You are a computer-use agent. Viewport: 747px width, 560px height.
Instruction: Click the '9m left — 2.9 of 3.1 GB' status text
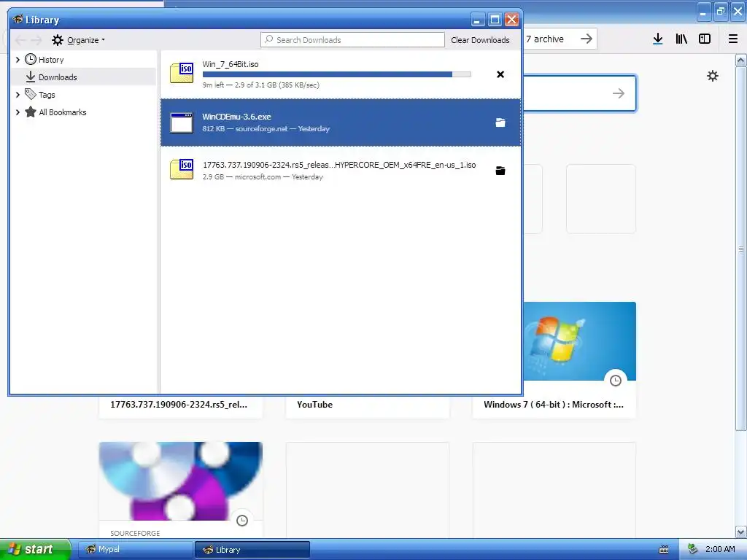(261, 85)
